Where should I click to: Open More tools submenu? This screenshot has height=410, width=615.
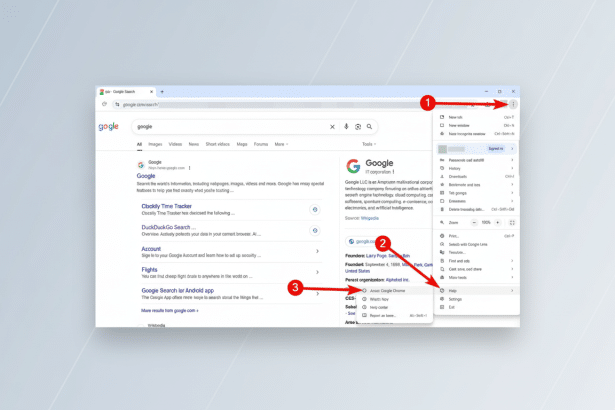click(x=477, y=277)
